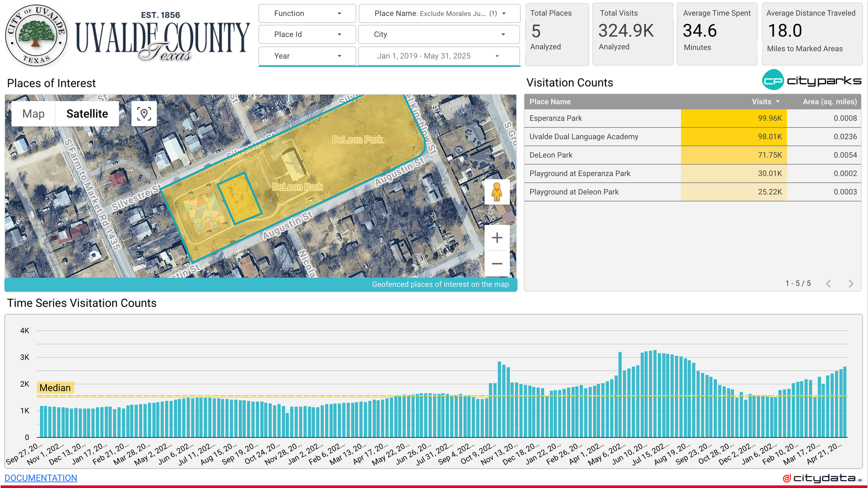Click the map location pin icon

(x=144, y=114)
